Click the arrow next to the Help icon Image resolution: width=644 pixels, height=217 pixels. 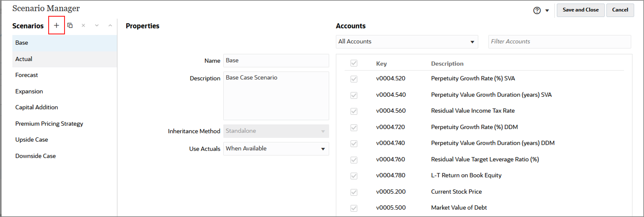[547, 11]
